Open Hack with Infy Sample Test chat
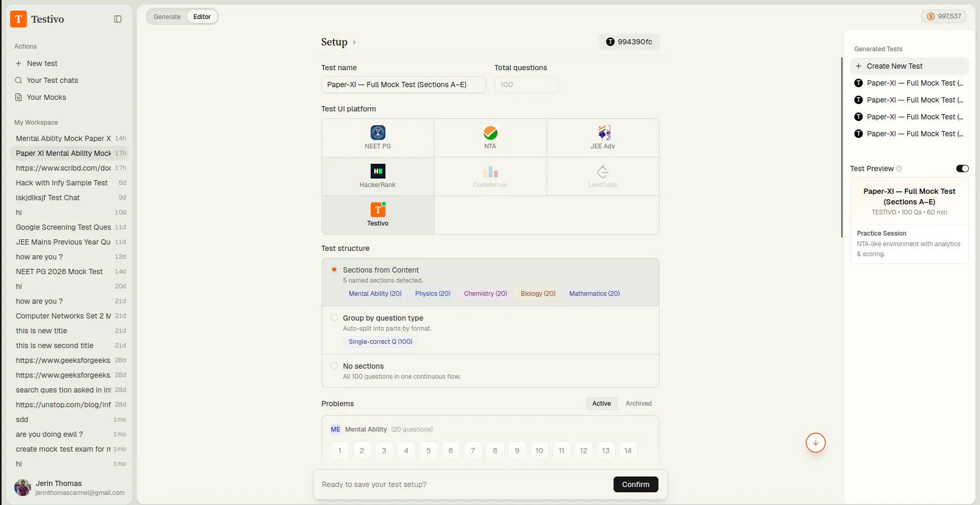The width and height of the screenshot is (980, 505). click(69, 183)
